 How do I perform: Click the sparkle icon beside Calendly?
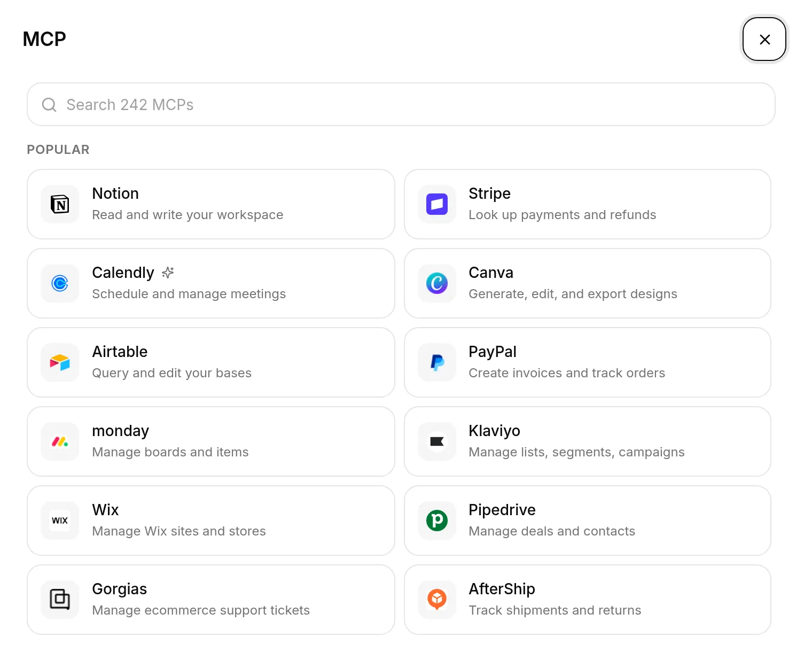pos(168,273)
